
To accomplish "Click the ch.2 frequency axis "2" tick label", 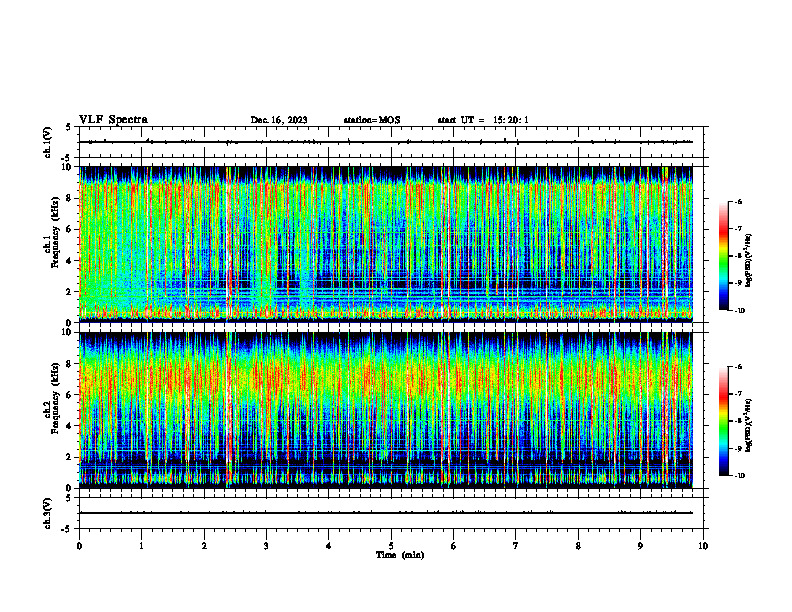I will 69,457.
